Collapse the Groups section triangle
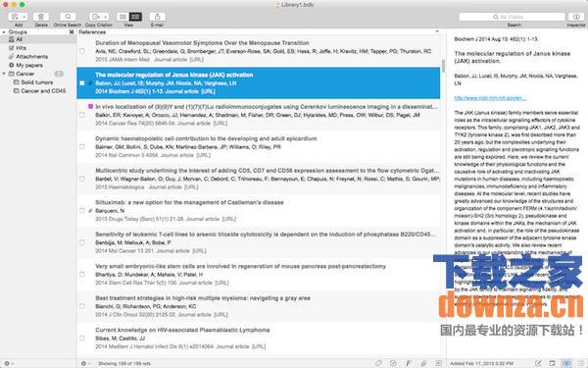 [x=4, y=32]
